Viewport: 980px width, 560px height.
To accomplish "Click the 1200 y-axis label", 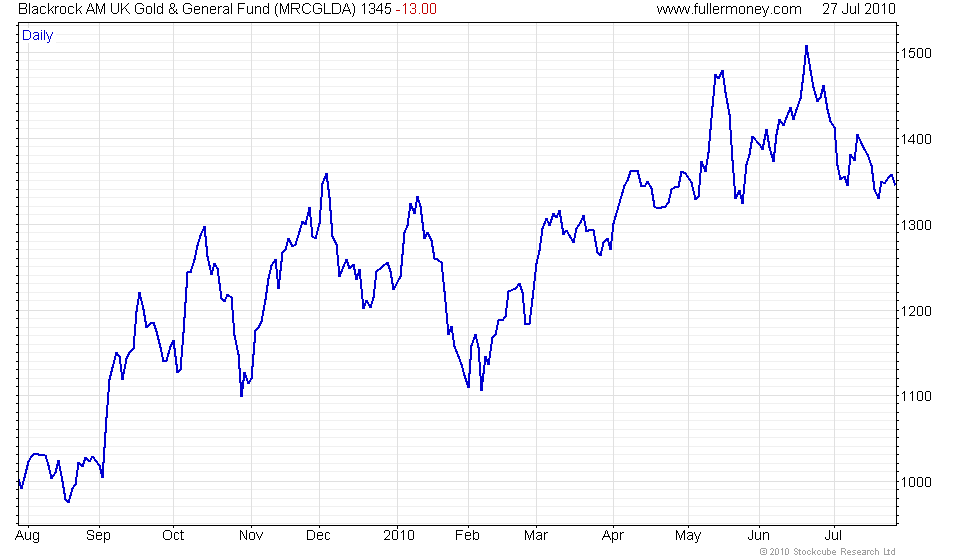I will [x=916, y=311].
